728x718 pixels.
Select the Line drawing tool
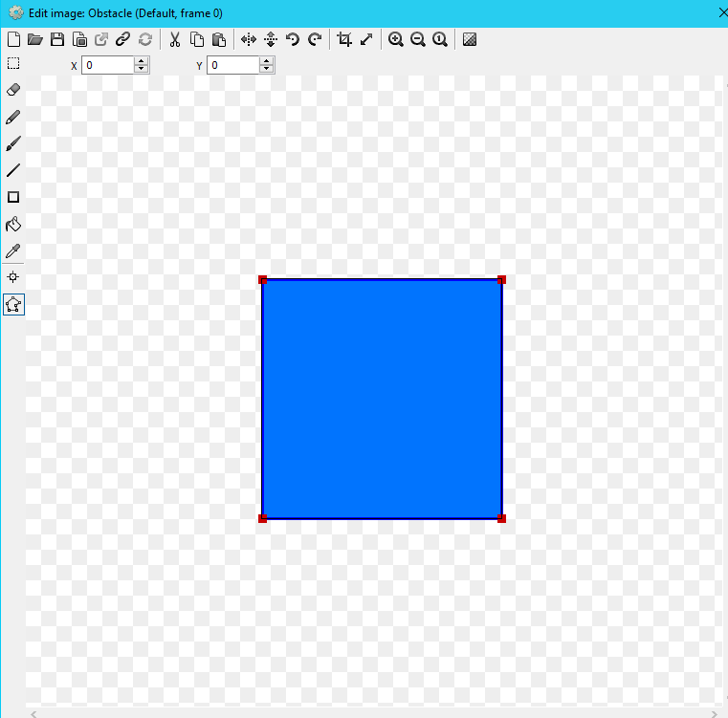click(x=13, y=170)
